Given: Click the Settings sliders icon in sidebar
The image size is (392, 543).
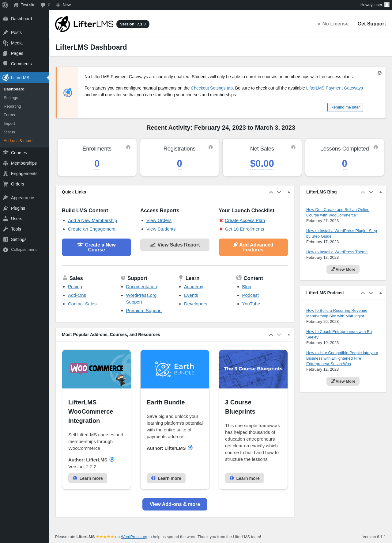Looking at the screenshot, I should tap(6, 239).
